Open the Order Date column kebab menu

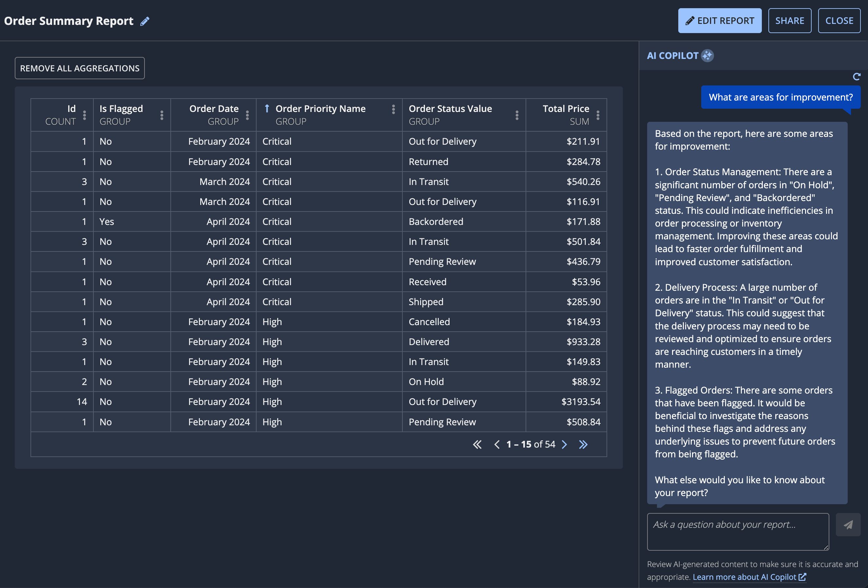(247, 115)
